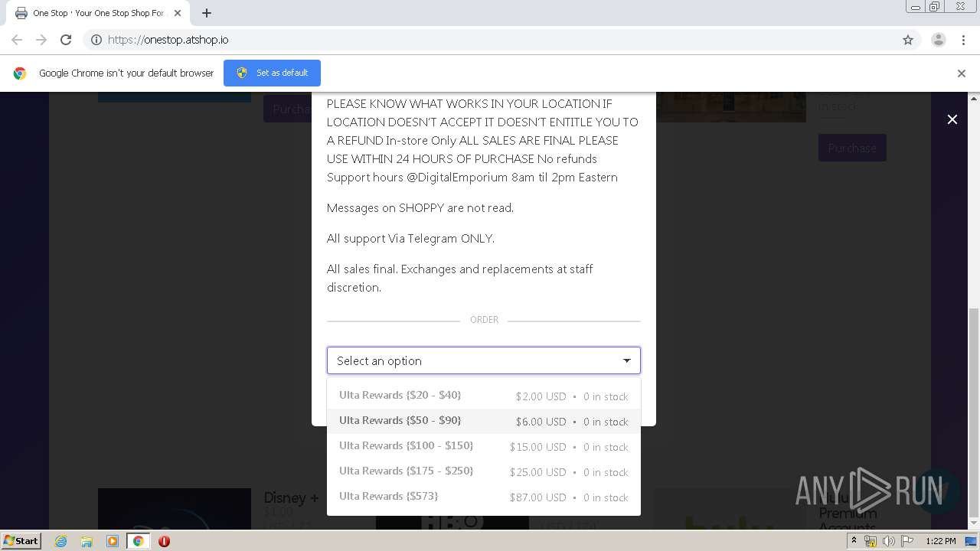
Task: Click the page vertical scrollbar thumb
Action: click(974, 413)
